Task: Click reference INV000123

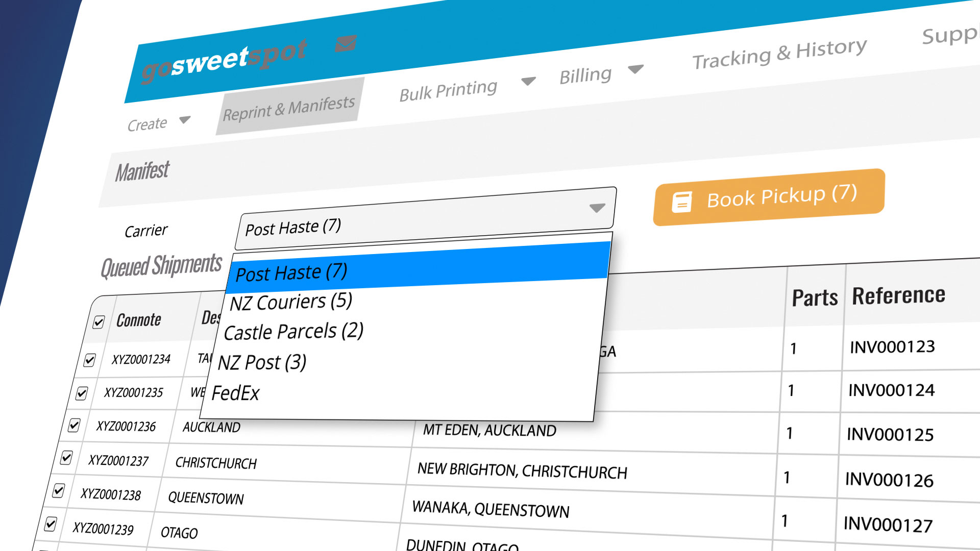Action: click(x=892, y=347)
